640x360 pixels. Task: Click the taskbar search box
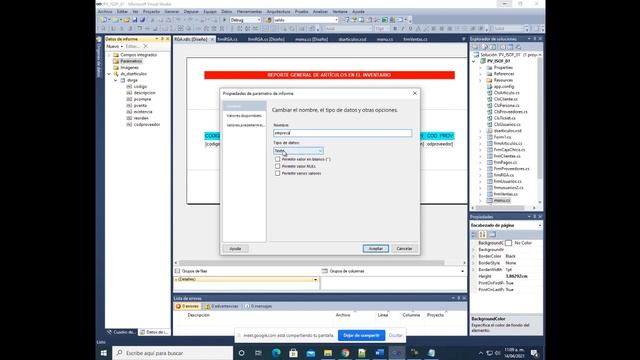[x=173, y=353]
